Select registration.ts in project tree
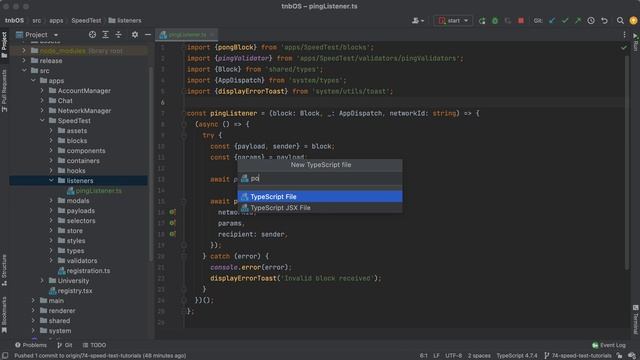640x360 pixels. point(84,271)
